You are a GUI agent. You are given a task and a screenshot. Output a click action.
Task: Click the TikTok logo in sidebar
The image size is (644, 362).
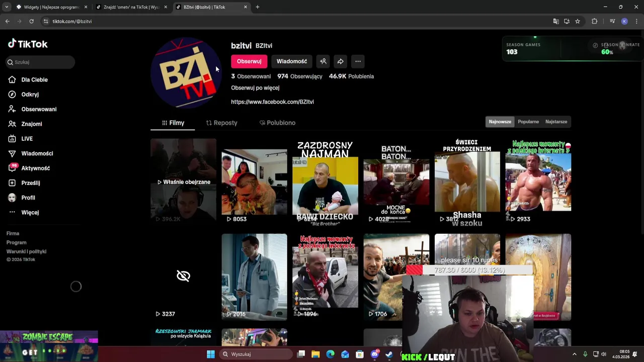(x=28, y=44)
